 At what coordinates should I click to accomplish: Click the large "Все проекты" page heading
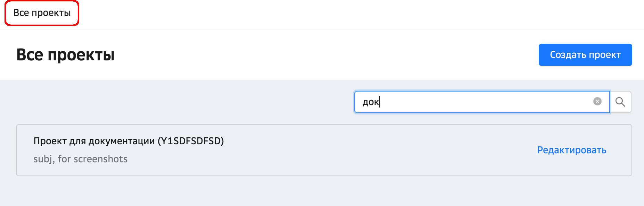(66, 55)
